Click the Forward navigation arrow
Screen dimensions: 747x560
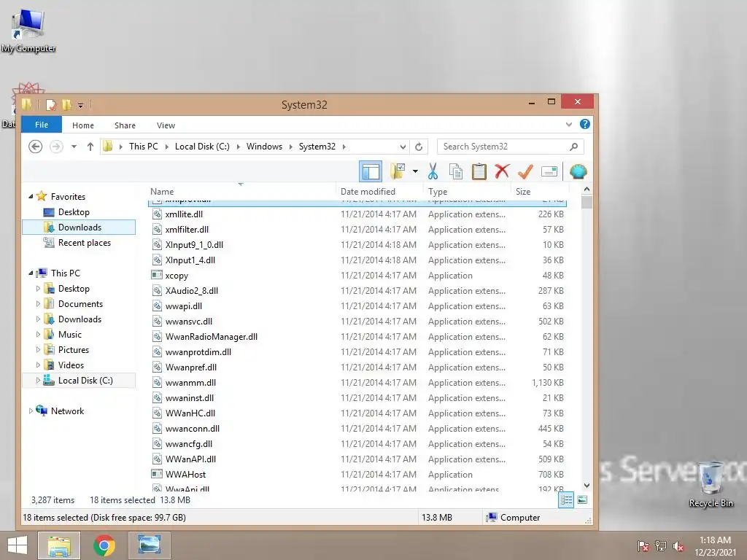(x=56, y=146)
